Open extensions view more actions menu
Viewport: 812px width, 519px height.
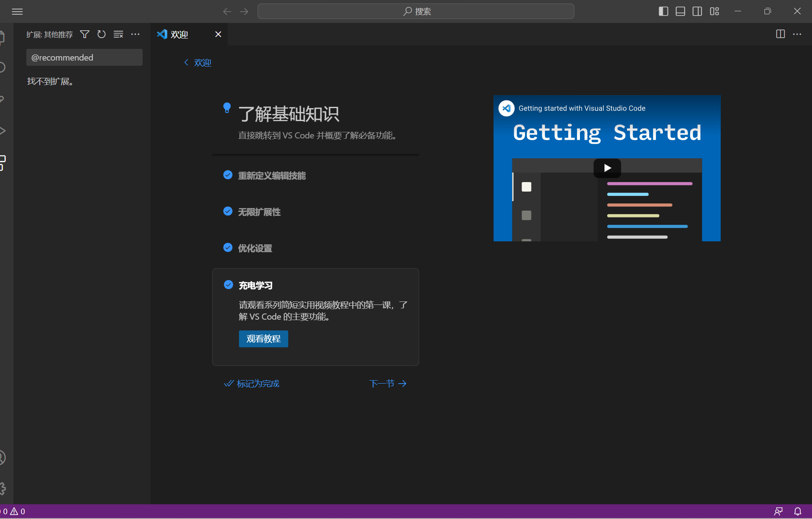(x=135, y=34)
